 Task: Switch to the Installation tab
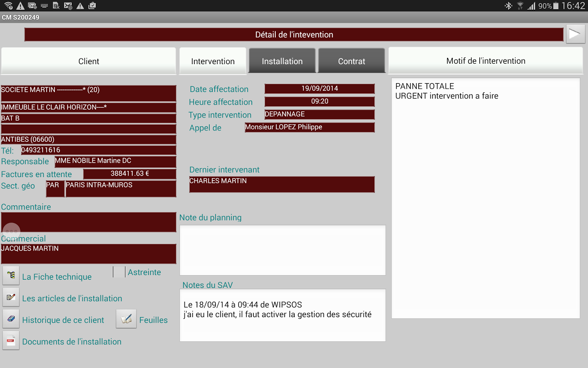tap(282, 61)
